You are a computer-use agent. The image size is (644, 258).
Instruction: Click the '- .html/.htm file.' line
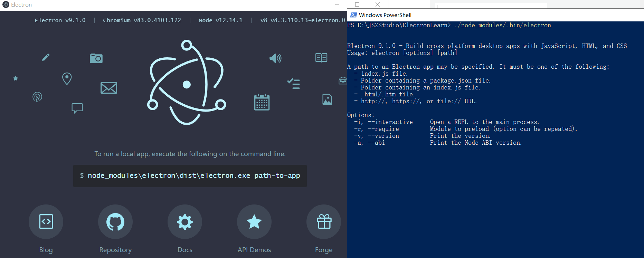point(384,94)
